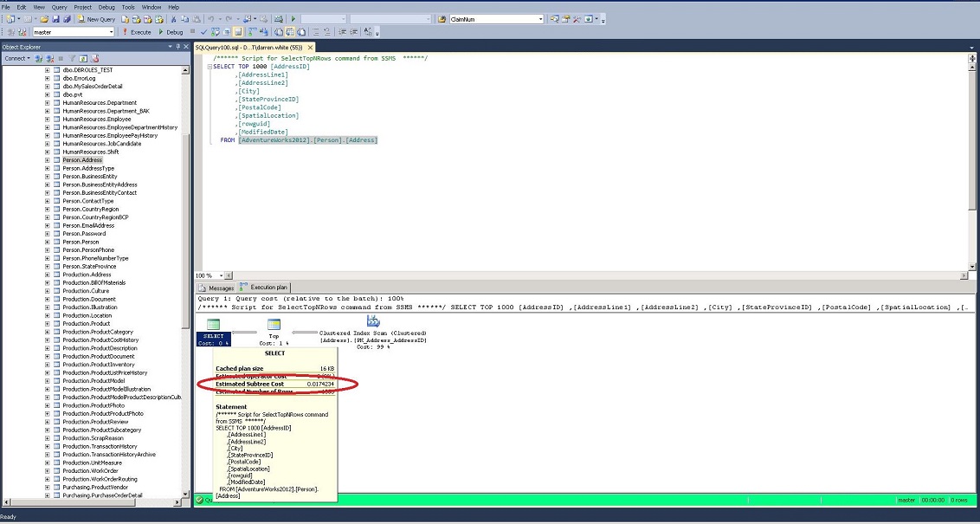Switch to the Messages tab
This screenshot has width=980, height=524.
click(x=216, y=288)
